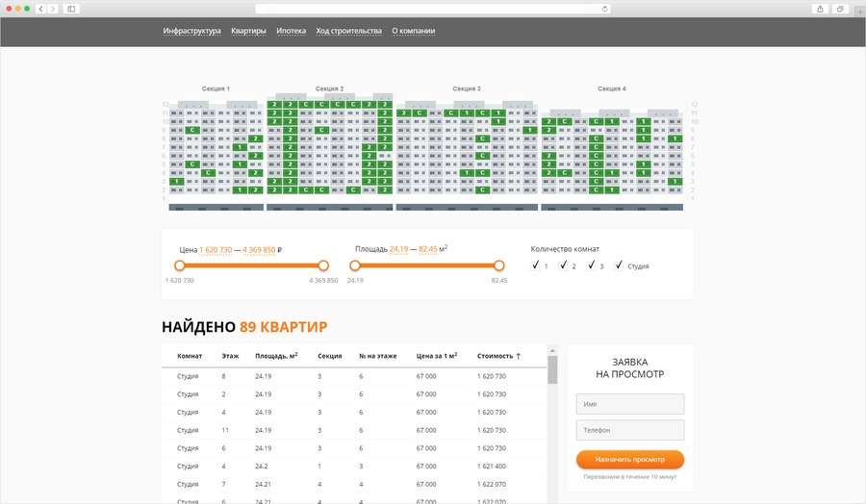866x504 pixels.
Task: Click the 89 КВАРТИР results heading
Action: [283, 327]
